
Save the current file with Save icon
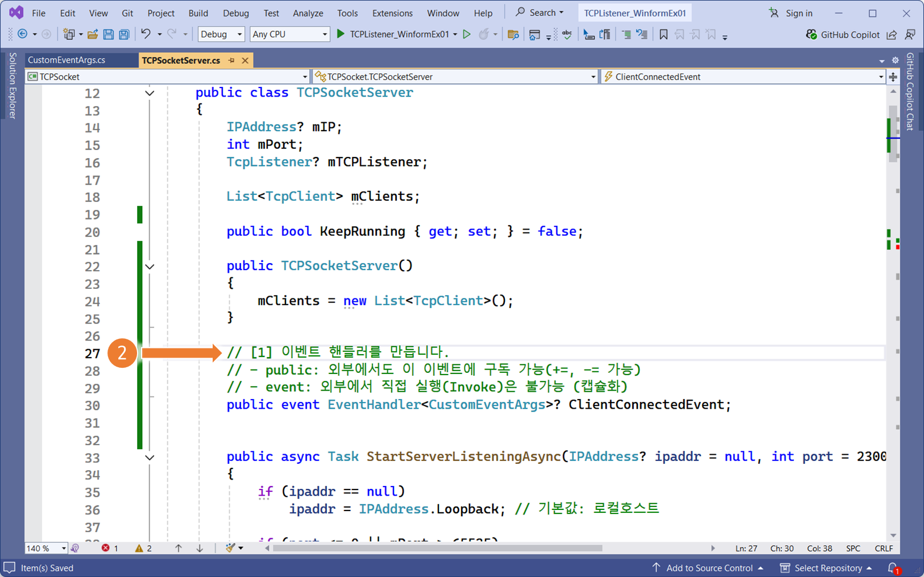pyautogui.click(x=108, y=34)
